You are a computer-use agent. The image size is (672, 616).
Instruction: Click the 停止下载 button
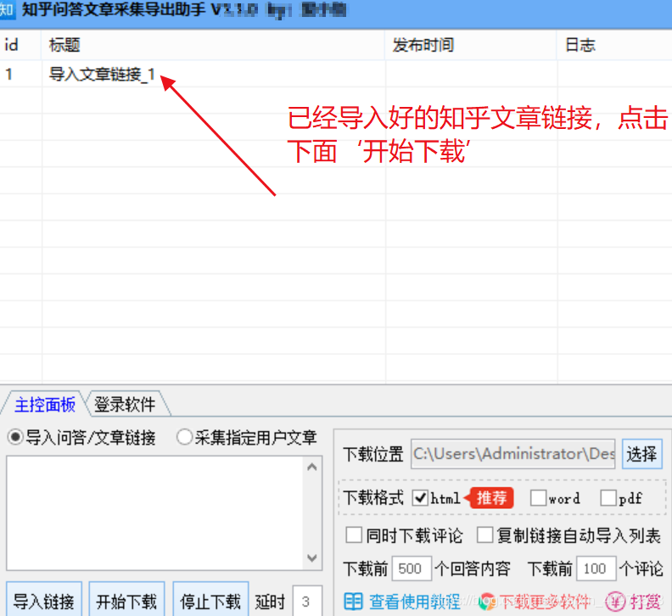210,601
